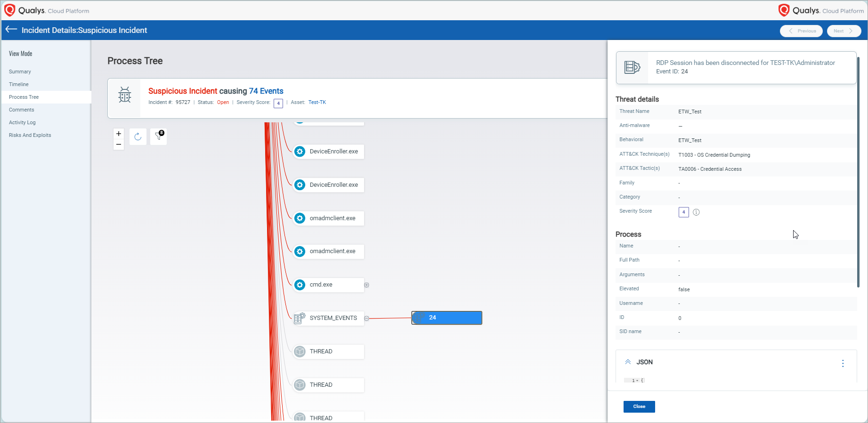868x423 pixels.
Task: Zoom in the process tree with plus
Action: pos(119,134)
